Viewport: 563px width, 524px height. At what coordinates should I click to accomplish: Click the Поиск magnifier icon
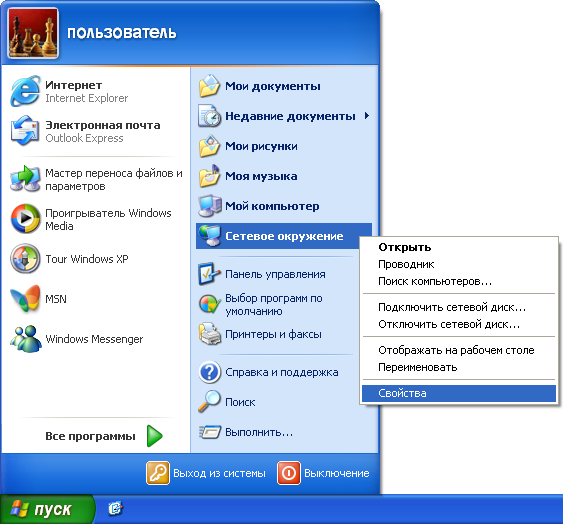click(209, 402)
